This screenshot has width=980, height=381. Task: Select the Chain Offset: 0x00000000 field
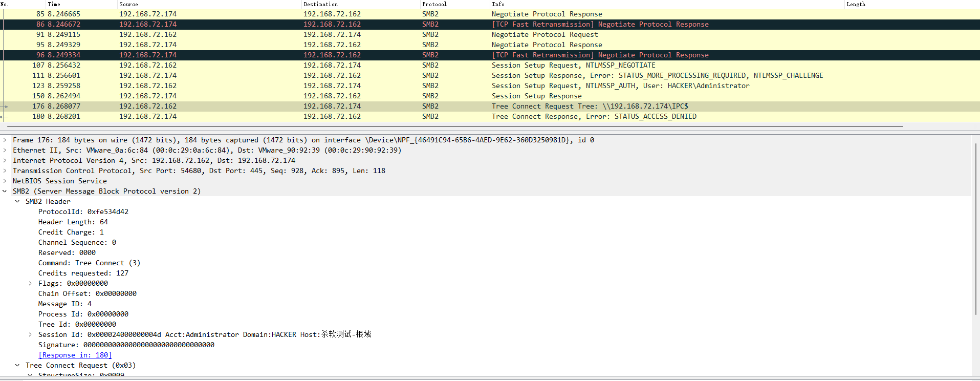(88, 293)
